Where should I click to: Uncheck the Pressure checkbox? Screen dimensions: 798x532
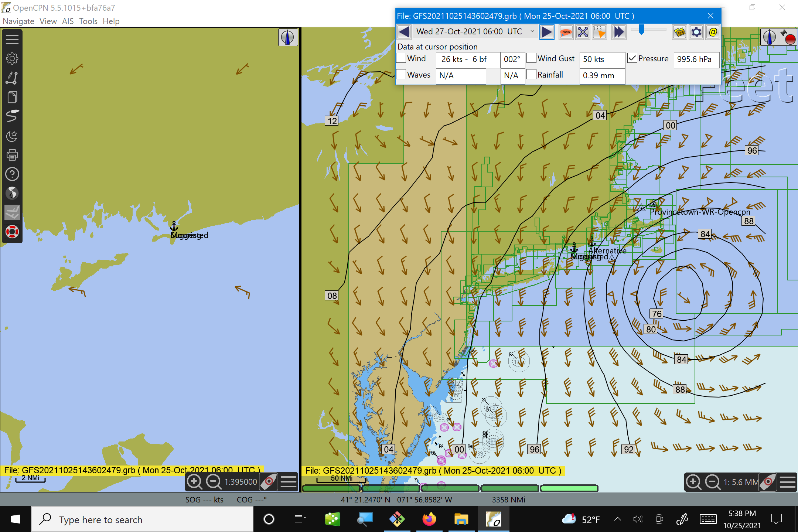tap(632, 58)
